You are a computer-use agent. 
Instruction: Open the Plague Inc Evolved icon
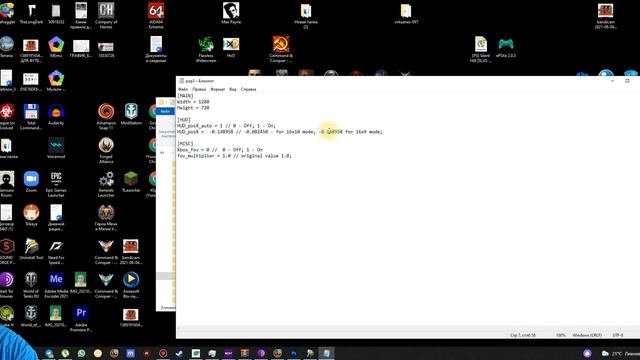pyautogui.click(x=7, y=117)
